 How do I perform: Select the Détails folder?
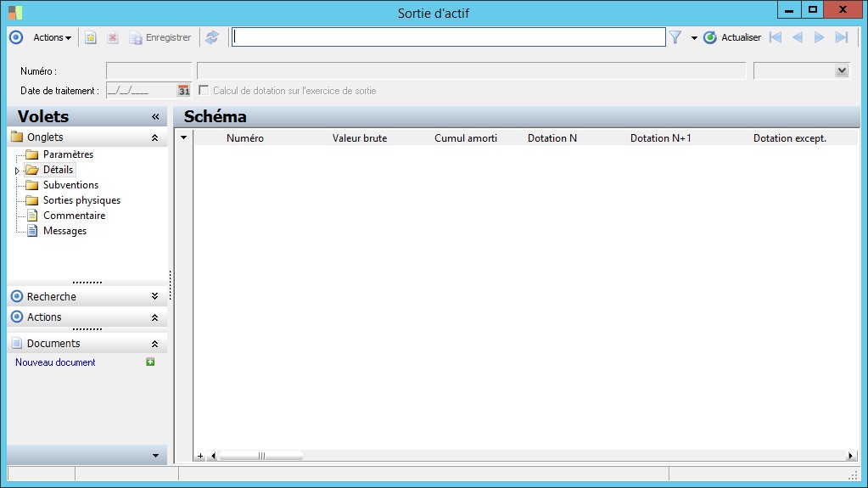(59, 170)
